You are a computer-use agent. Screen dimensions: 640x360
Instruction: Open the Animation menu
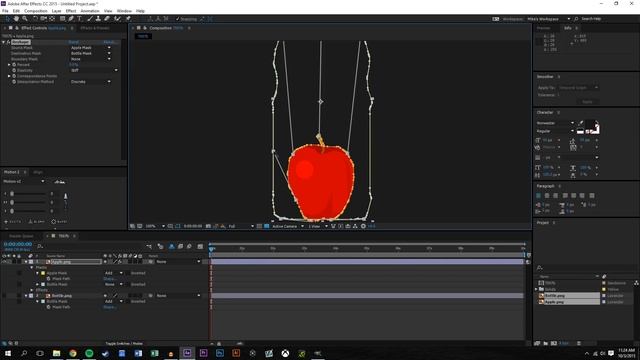(90, 11)
